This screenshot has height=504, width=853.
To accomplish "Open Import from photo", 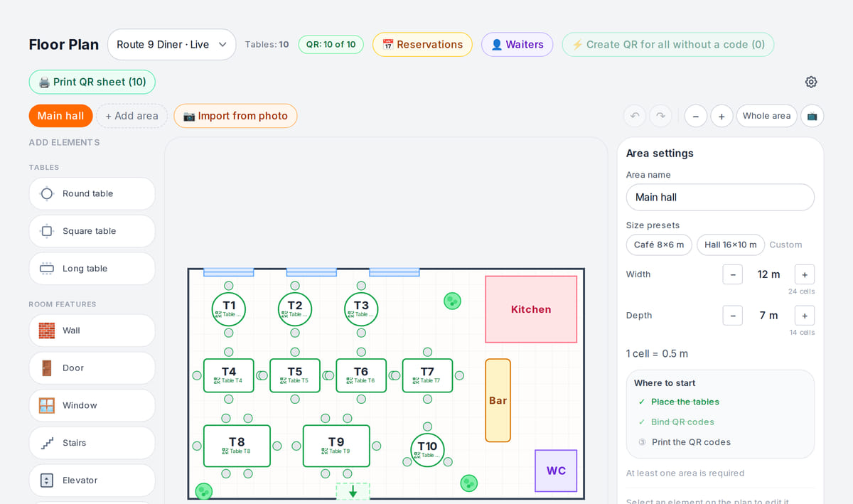I will [235, 116].
